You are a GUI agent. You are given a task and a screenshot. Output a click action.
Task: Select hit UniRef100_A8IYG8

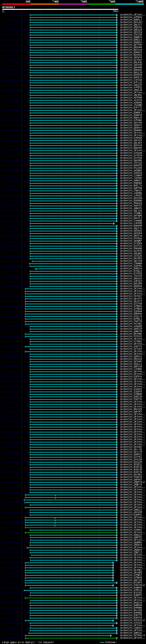(131, 261)
